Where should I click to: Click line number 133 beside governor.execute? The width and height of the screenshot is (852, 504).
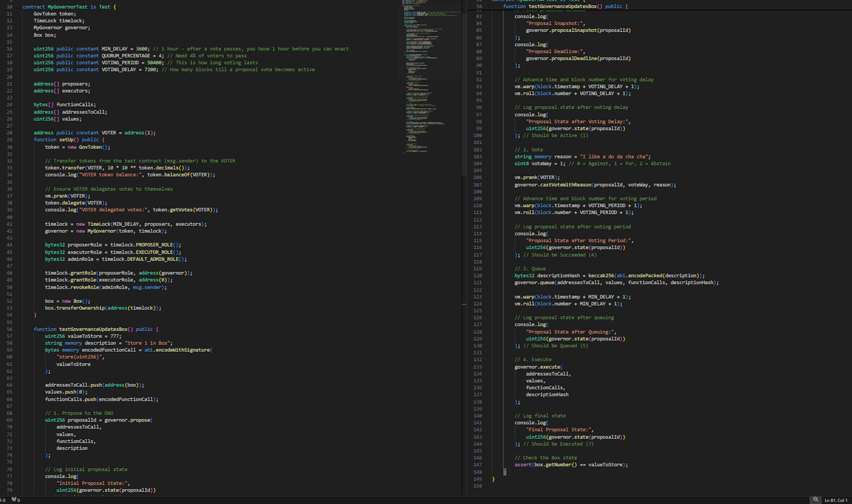click(477, 367)
